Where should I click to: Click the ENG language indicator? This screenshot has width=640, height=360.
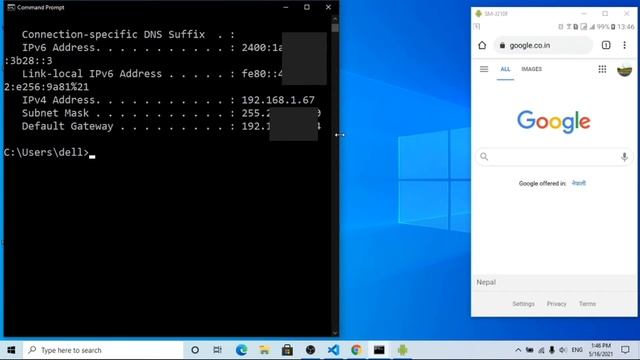click(577, 350)
